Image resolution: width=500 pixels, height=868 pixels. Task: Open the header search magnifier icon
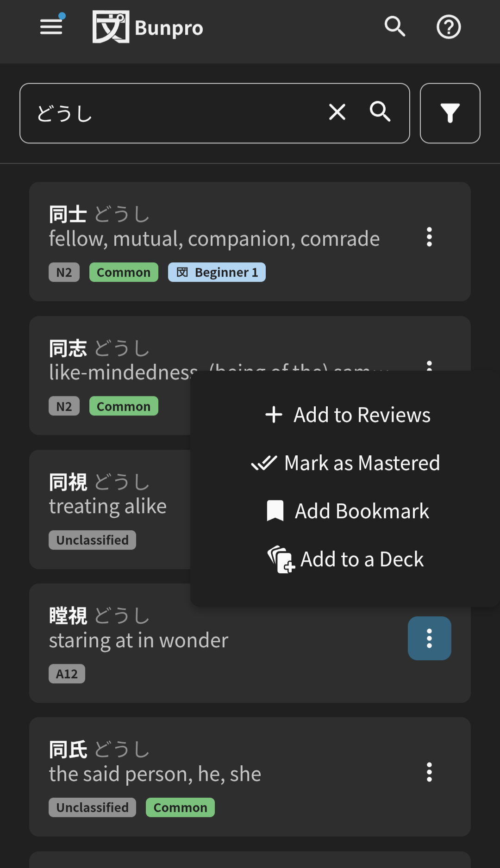point(395,27)
